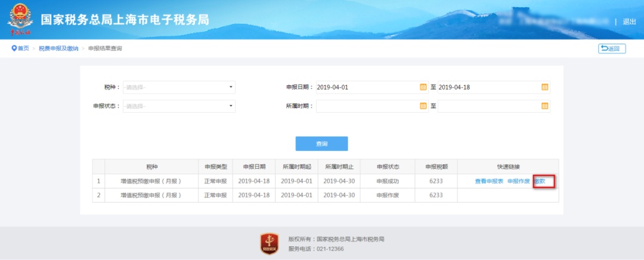Click 退出 to log out

click(x=629, y=21)
